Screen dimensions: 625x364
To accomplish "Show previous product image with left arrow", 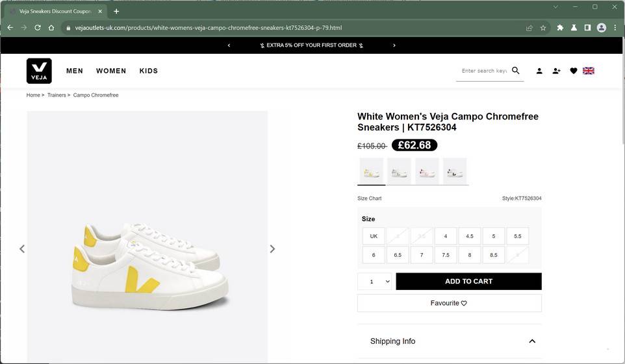I will pos(22,249).
